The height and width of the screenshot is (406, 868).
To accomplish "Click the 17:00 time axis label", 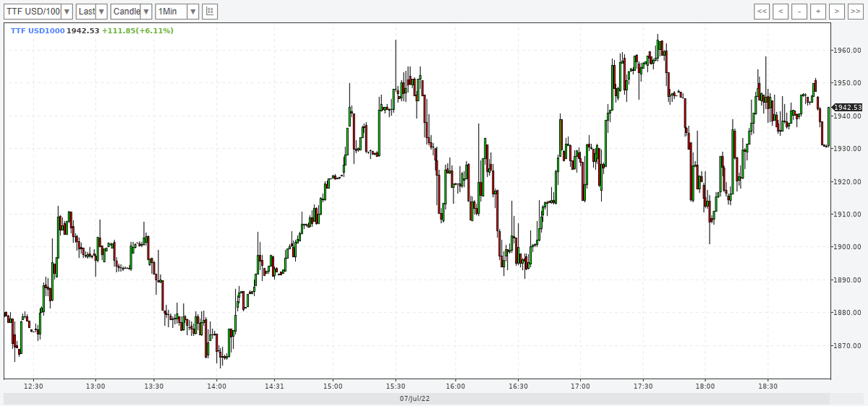I will [x=580, y=386].
